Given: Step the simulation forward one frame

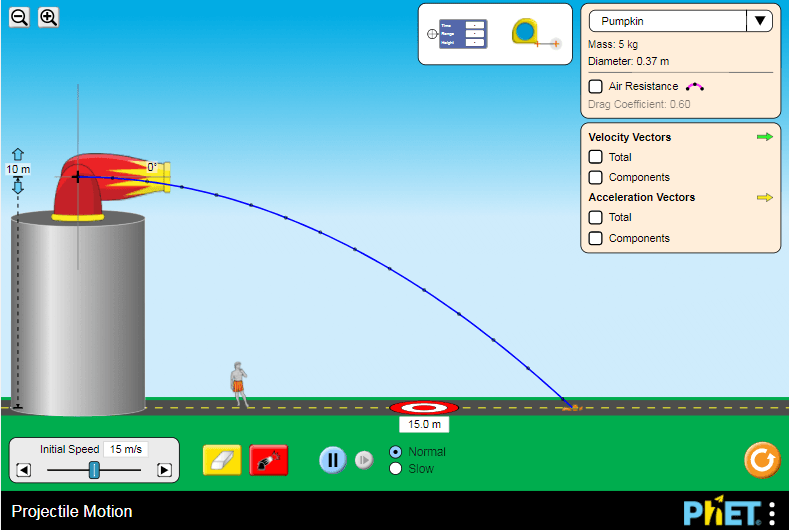Looking at the screenshot, I should (365, 460).
